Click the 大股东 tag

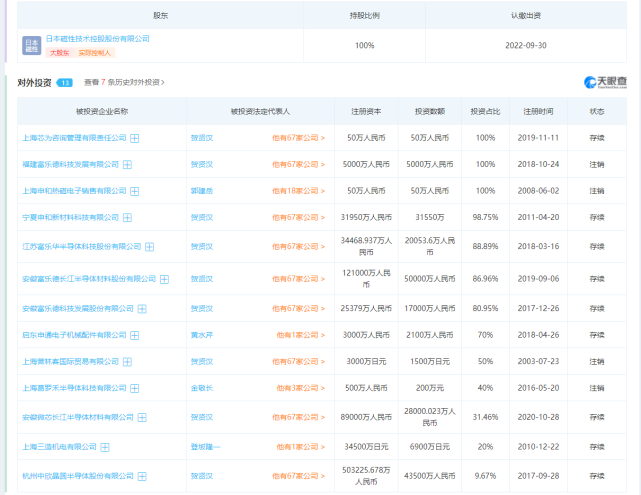click(60, 52)
